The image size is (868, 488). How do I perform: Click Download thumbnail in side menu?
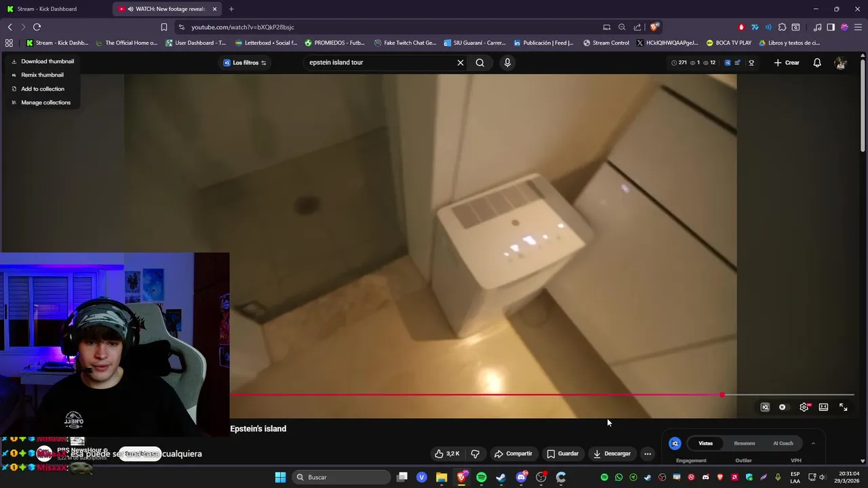42,61
